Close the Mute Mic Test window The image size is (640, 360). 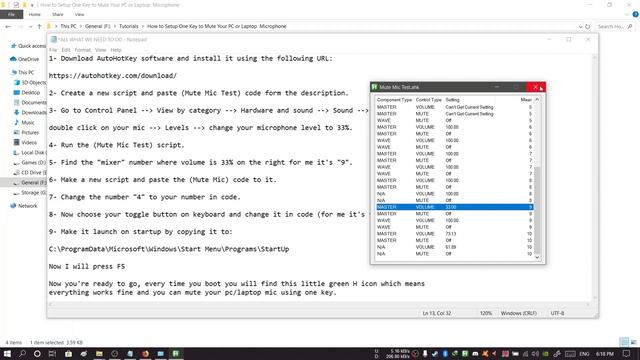coord(536,87)
